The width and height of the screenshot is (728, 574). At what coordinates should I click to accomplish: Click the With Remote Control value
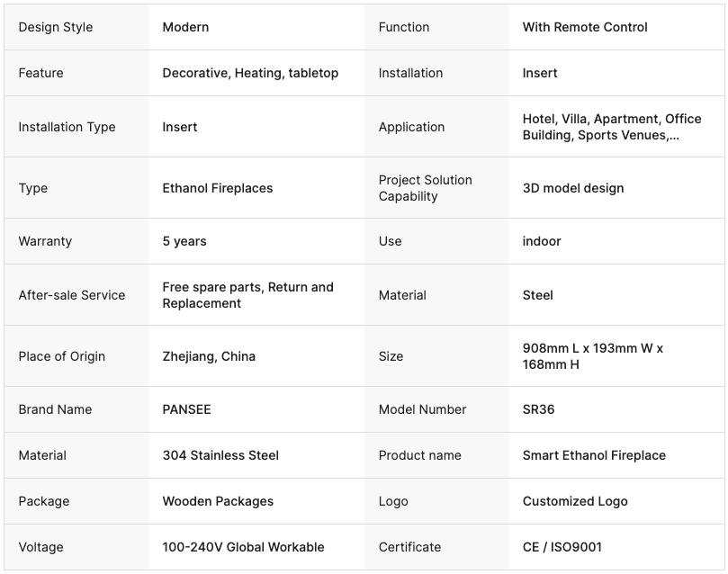(585, 27)
